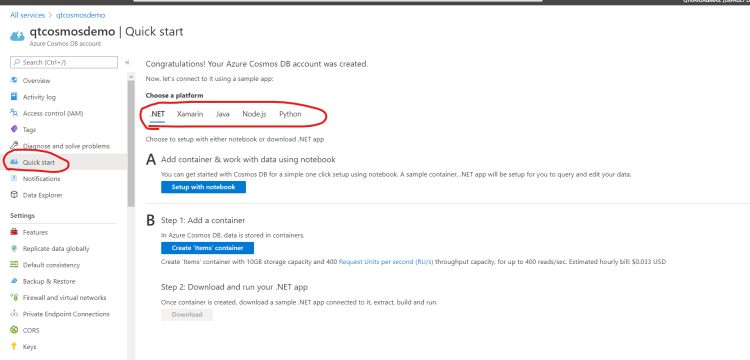Click the Default consistency bars icon
The height and width of the screenshot is (360, 750).
click(14, 265)
